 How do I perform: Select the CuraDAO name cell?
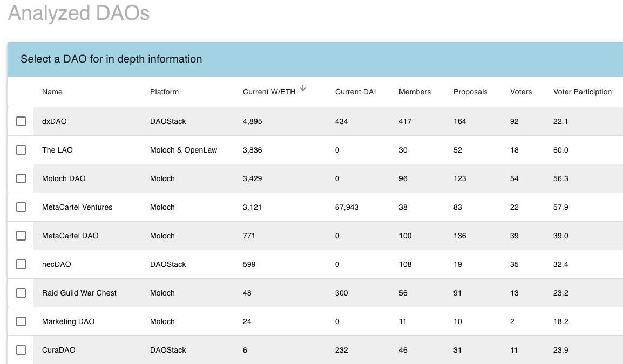[58, 350]
